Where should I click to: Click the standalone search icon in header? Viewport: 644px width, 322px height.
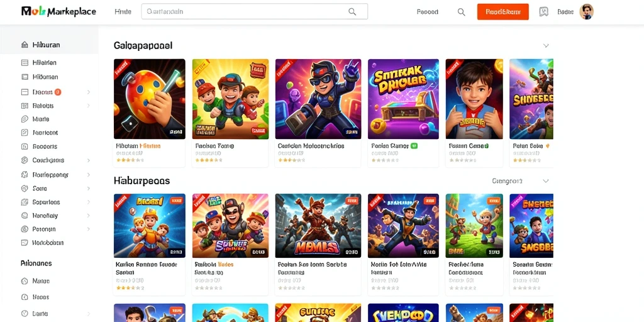tap(461, 12)
